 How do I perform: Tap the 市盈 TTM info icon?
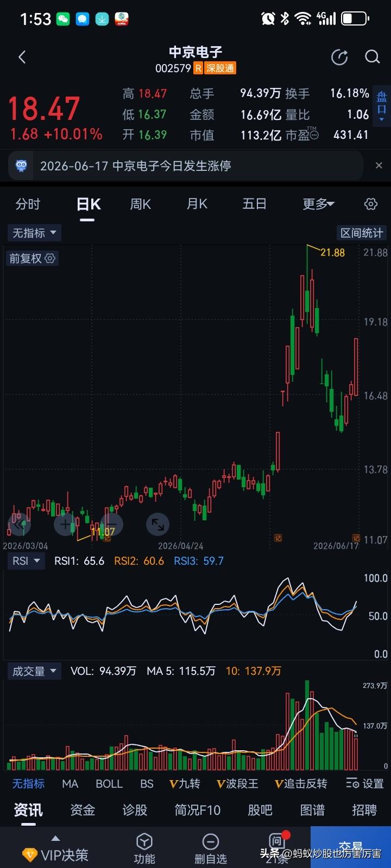pyautogui.click(x=313, y=134)
